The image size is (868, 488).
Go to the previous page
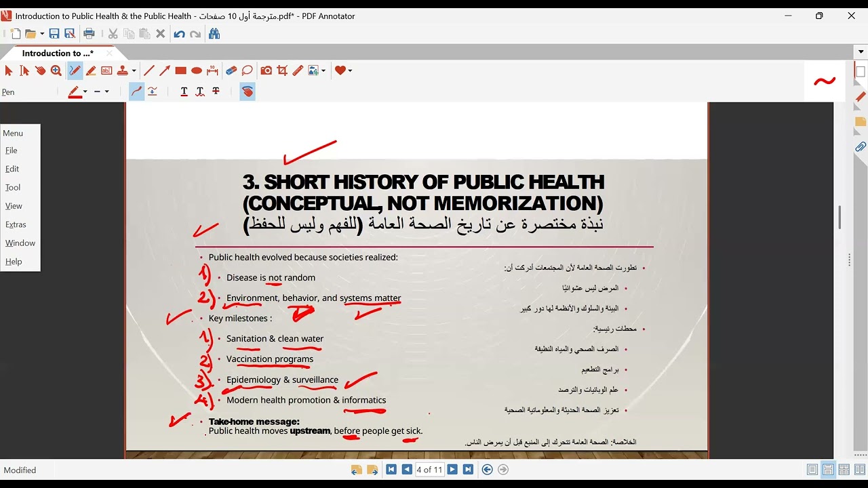(406, 469)
